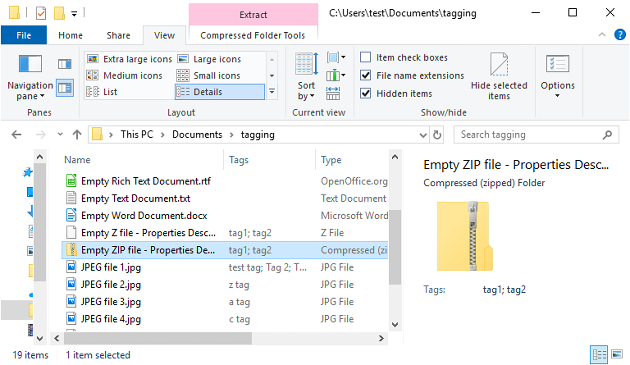Toggle the Preview pane icon
630x365 pixels.
65,64
